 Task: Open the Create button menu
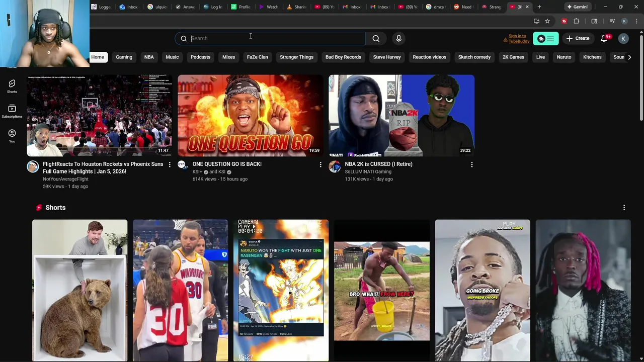[x=578, y=38]
